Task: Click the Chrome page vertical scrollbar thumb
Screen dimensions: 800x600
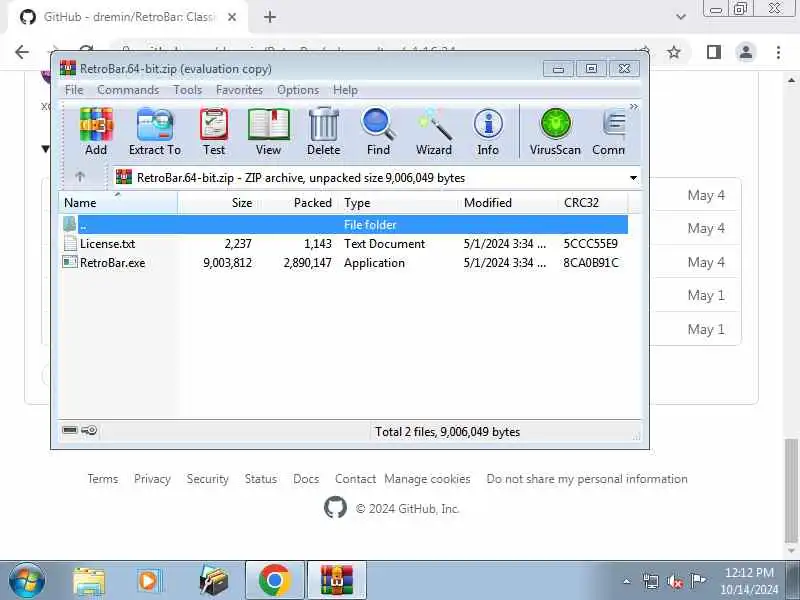Action: [x=791, y=492]
